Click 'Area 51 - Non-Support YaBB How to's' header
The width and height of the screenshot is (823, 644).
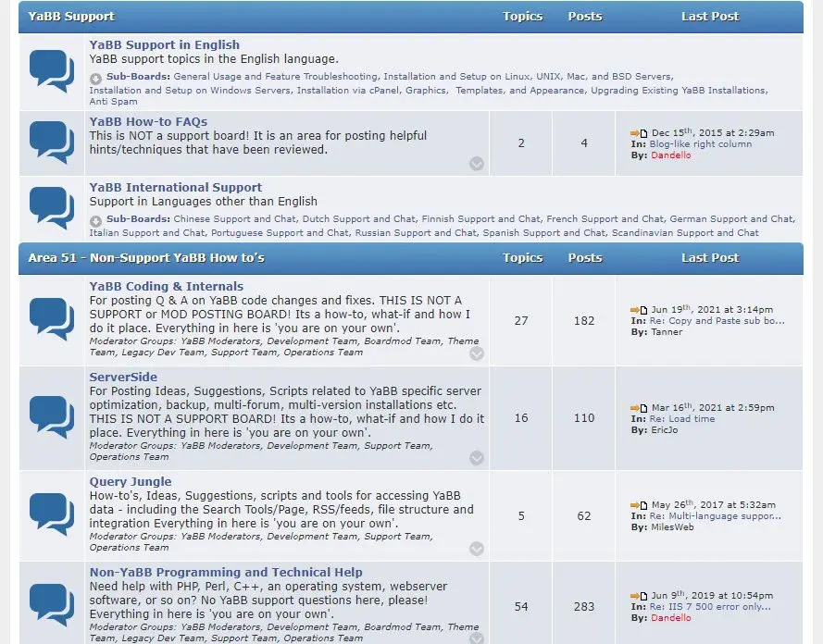(146, 258)
